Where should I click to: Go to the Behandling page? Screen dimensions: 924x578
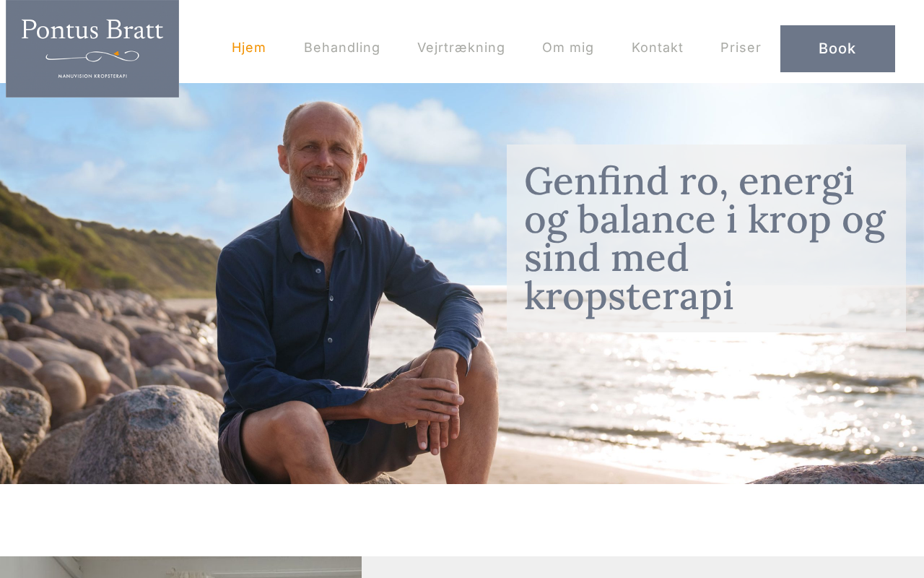(x=341, y=48)
